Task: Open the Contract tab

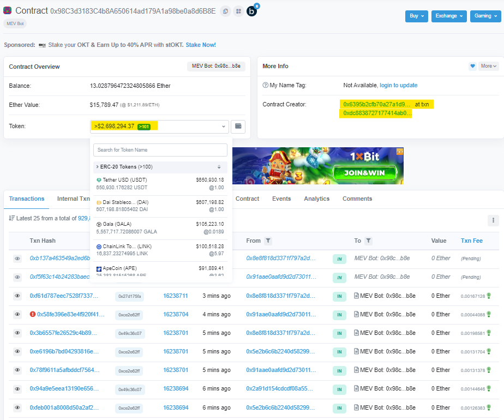Action: (247, 199)
